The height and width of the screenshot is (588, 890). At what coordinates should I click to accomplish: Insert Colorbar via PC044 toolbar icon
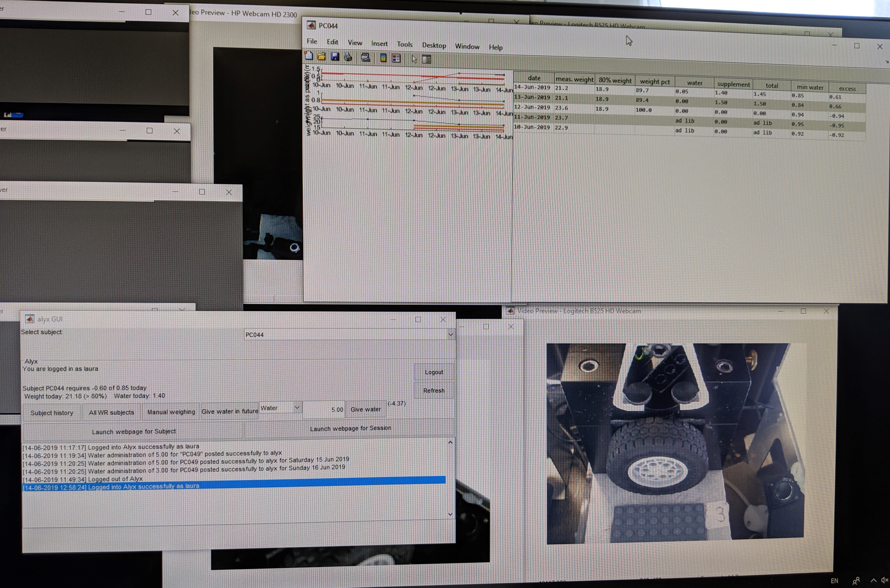(383, 58)
